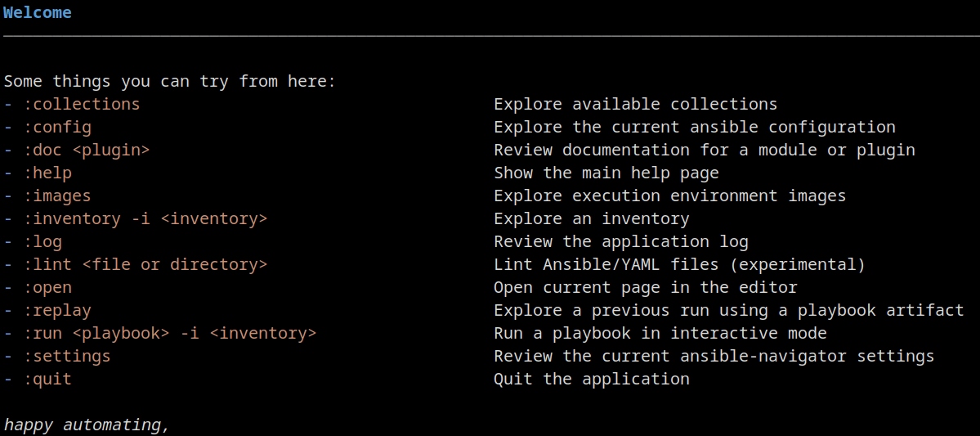
Task: Click "Explore an inventory" description
Action: point(591,219)
